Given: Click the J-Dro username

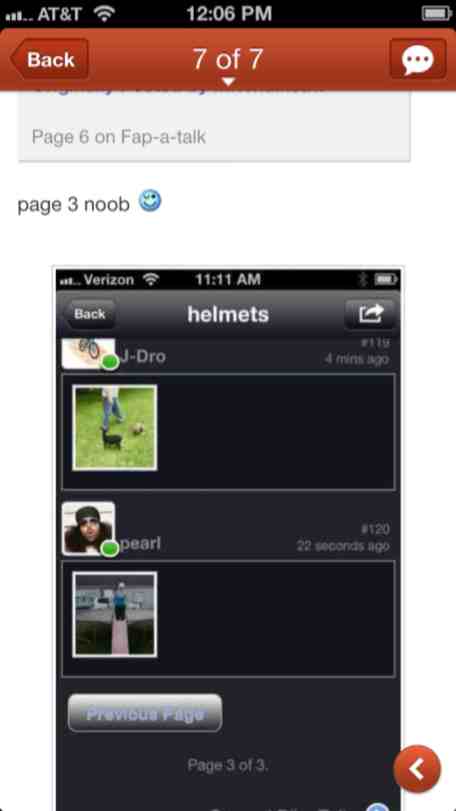Looking at the screenshot, I should 143,356.
